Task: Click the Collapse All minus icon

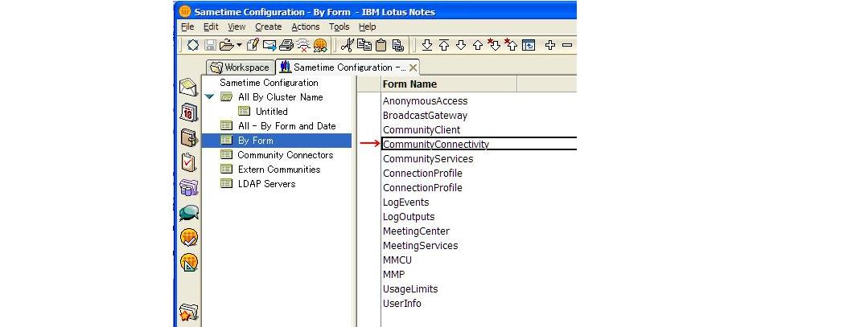Action: point(567,45)
